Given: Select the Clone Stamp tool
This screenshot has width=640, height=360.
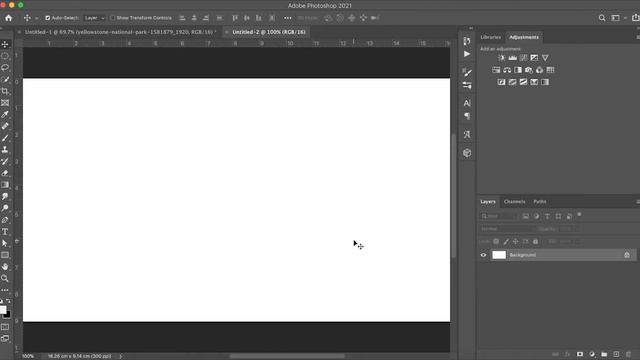Looking at the screenshot, I should (5, 150).
